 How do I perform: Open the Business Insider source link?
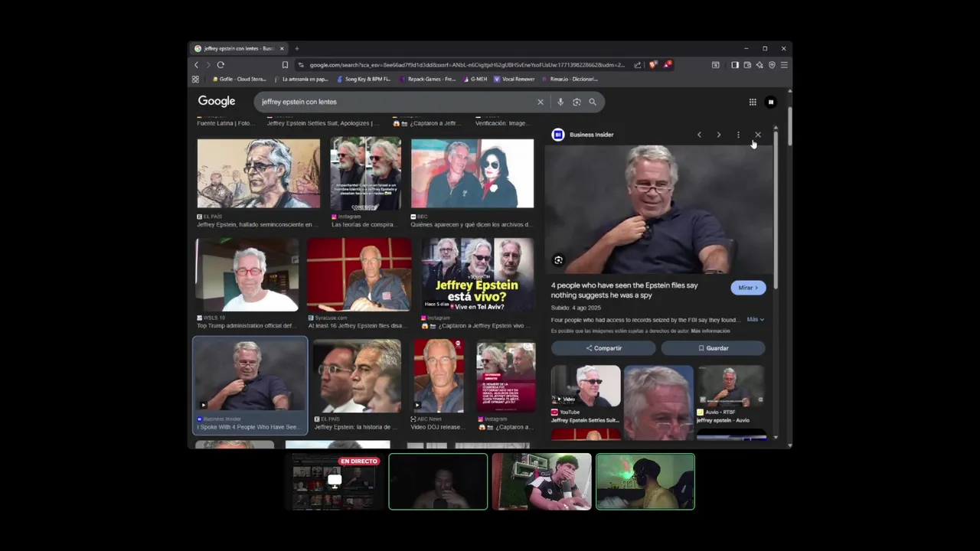pyautogui.click(x=591, y=135)
